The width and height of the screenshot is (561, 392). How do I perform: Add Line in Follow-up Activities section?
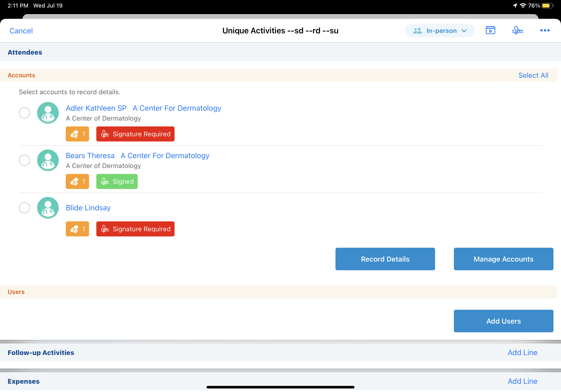pyautogui.click(x=522, y=353)
